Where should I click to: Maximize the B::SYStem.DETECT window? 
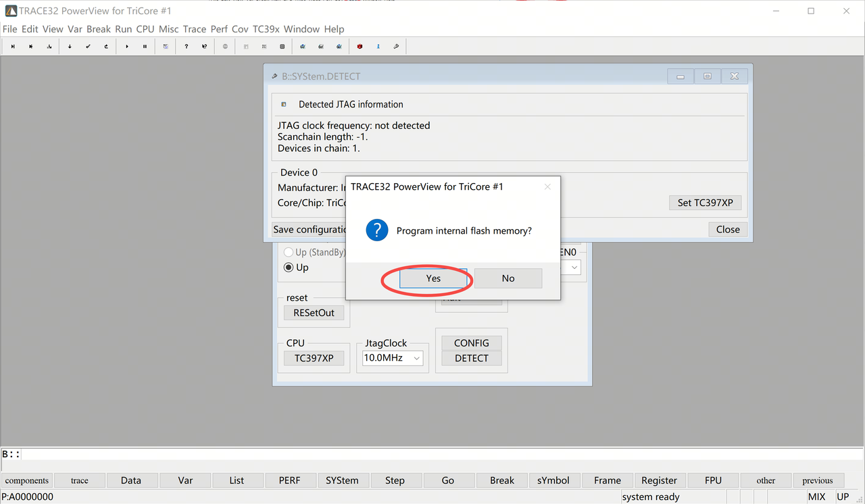[708, 76]
